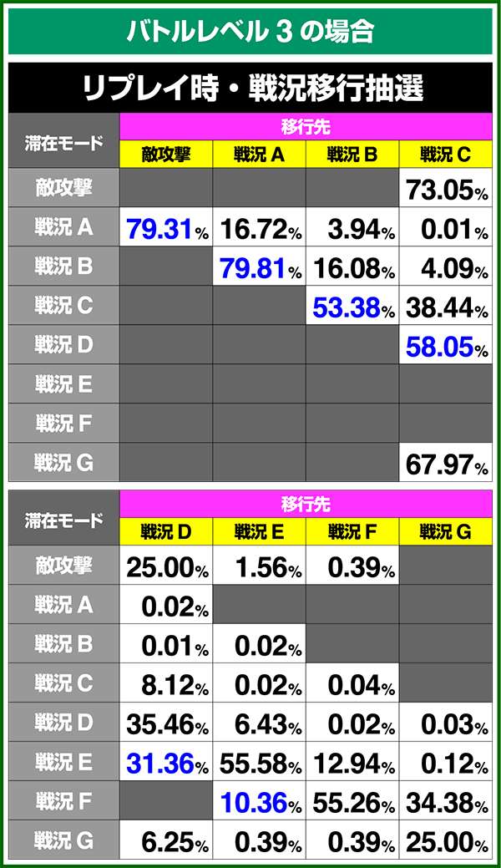
Task: Select the yellow 戦況 G column header
Action: (446, 532)
